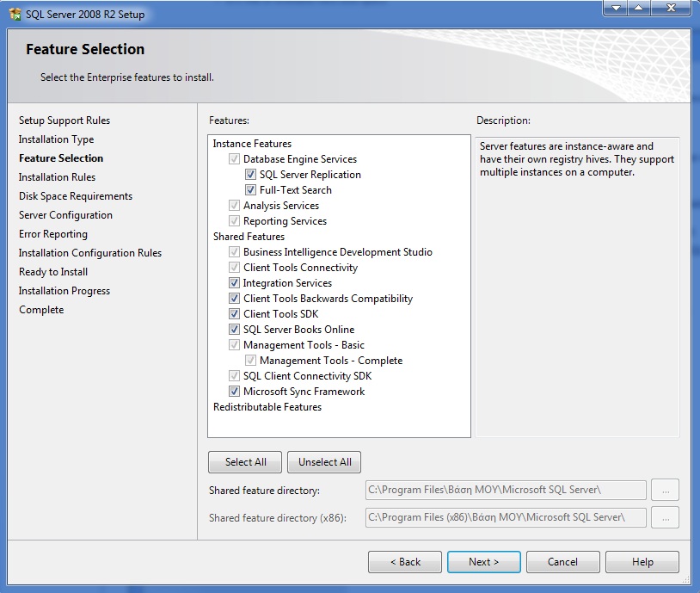The width and height of the screenshot is (700, 593).
Task: Select the Shared Features tree heading
Action: tap(249, 237)
